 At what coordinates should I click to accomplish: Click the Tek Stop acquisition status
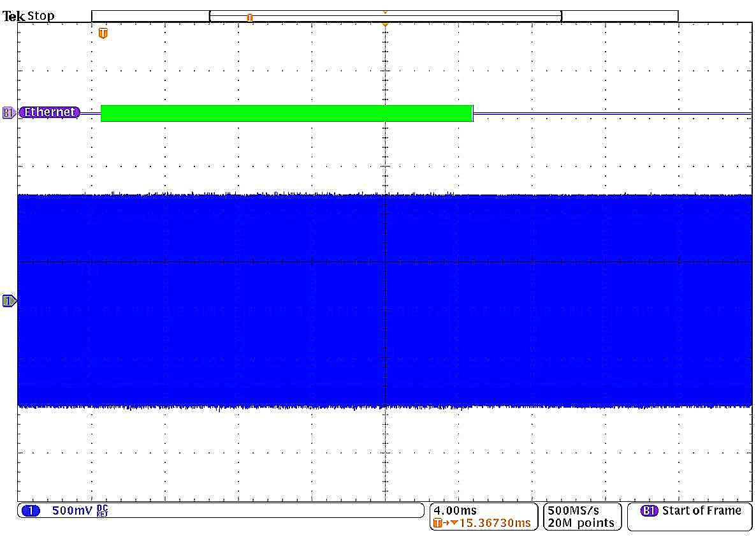pos(29,16)
